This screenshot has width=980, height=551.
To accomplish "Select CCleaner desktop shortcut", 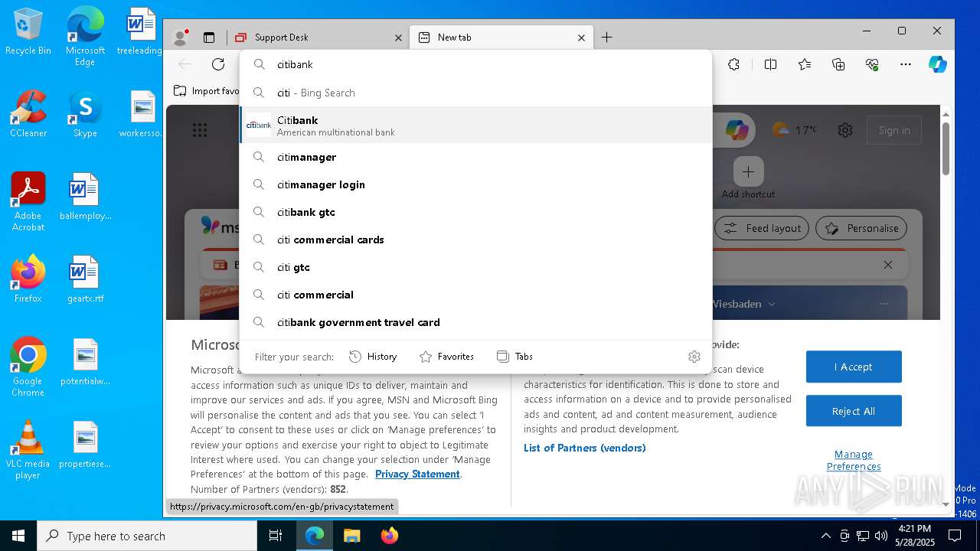I will click(28, 113).
